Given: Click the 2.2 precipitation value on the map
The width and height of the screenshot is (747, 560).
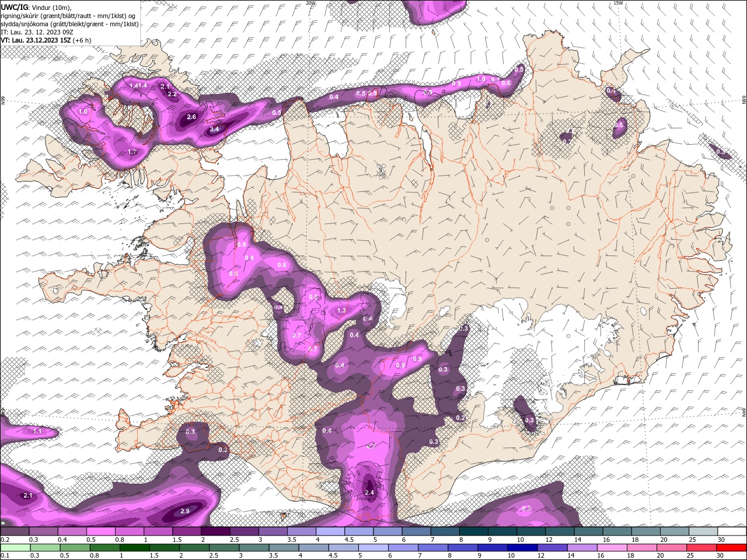Looking at the screenshot, I should pos(172,94).
